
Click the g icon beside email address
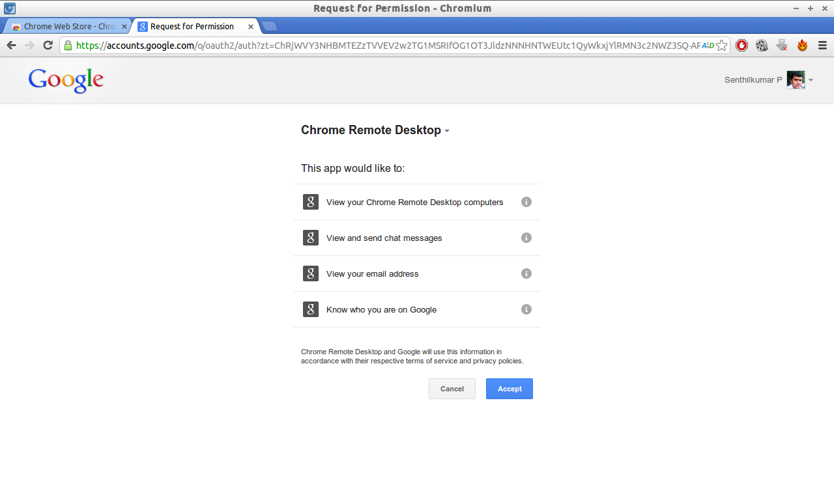(311, 273)
